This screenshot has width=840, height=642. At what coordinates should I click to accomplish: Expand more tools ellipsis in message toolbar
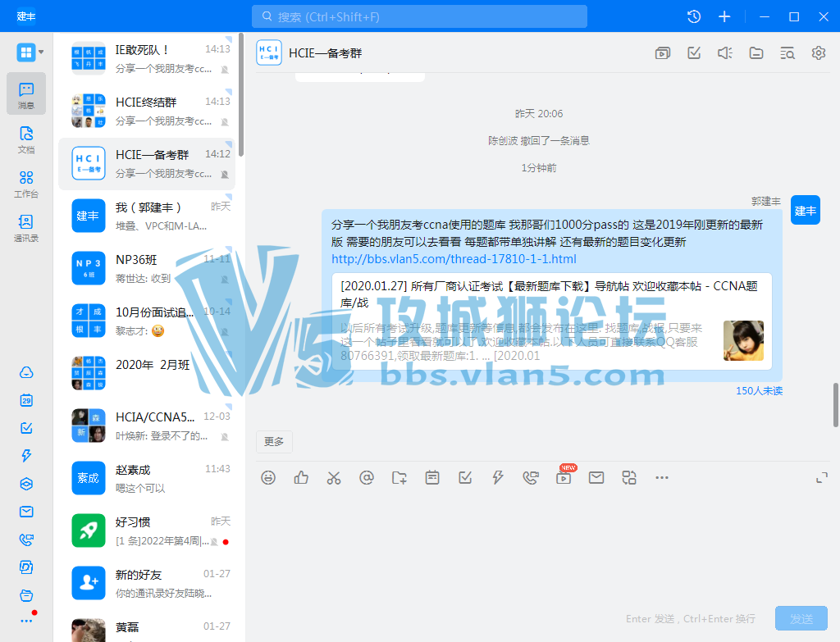(662, 477)
